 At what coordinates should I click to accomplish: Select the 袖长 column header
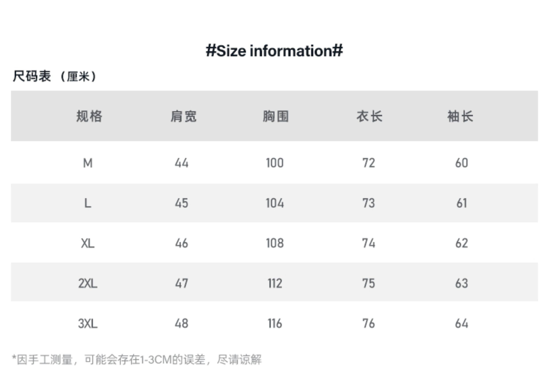coord(460,116)
